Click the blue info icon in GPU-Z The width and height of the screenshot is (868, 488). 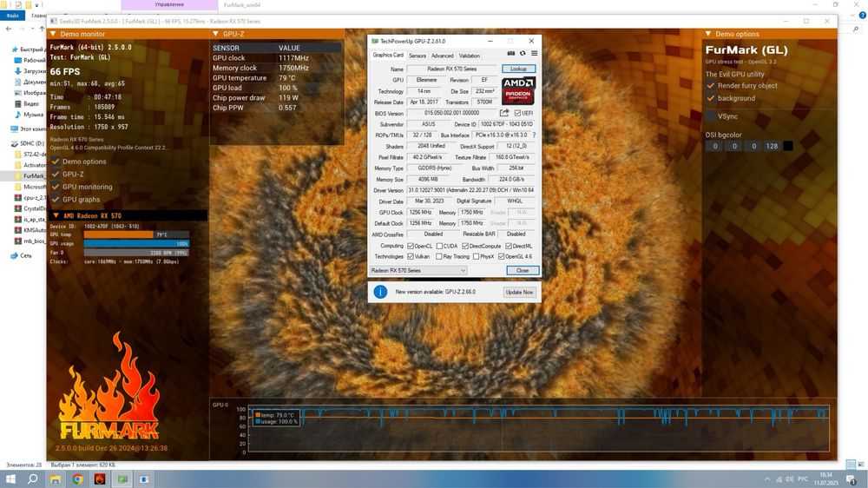pyautogui.click(x=380, y=292)
